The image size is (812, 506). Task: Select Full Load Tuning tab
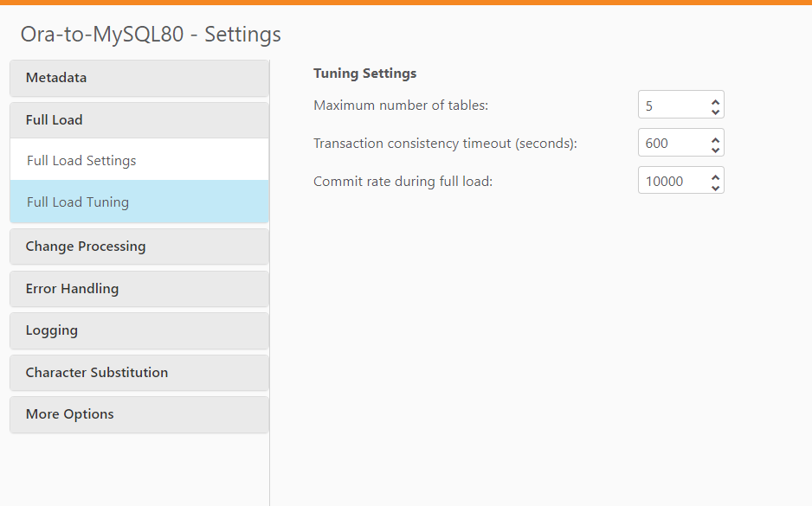click(x=139, y=202)
